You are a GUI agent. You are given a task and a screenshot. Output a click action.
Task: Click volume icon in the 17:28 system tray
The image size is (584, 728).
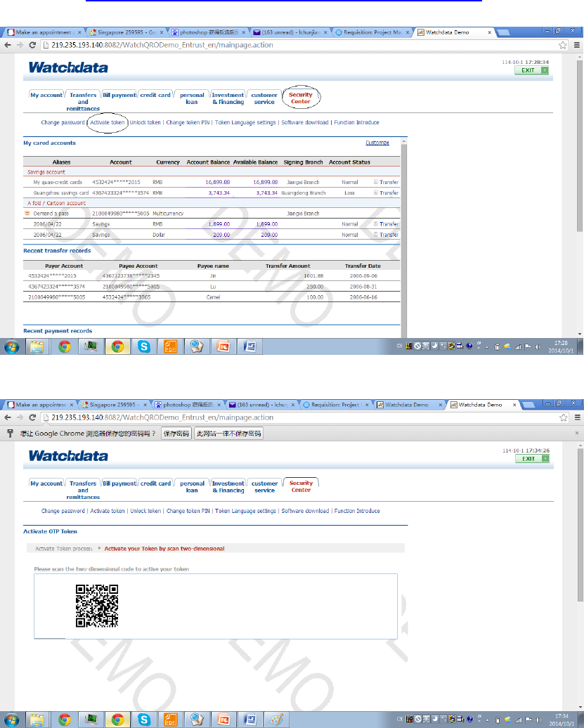click(x=538, y=346)
